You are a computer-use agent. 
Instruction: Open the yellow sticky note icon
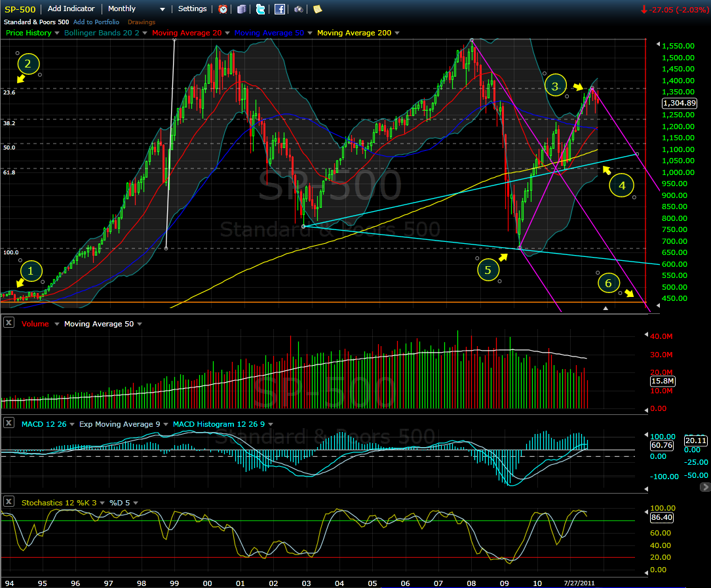point(317,9)
